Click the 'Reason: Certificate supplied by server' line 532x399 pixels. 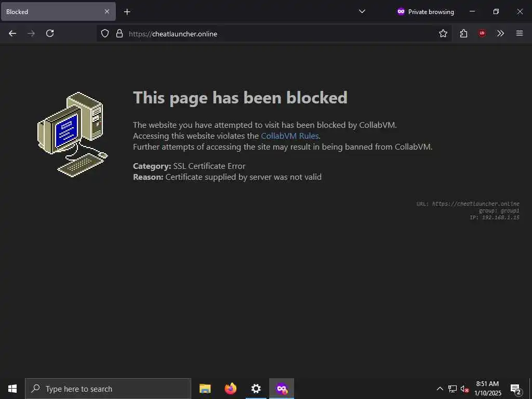tap(227, 177)
